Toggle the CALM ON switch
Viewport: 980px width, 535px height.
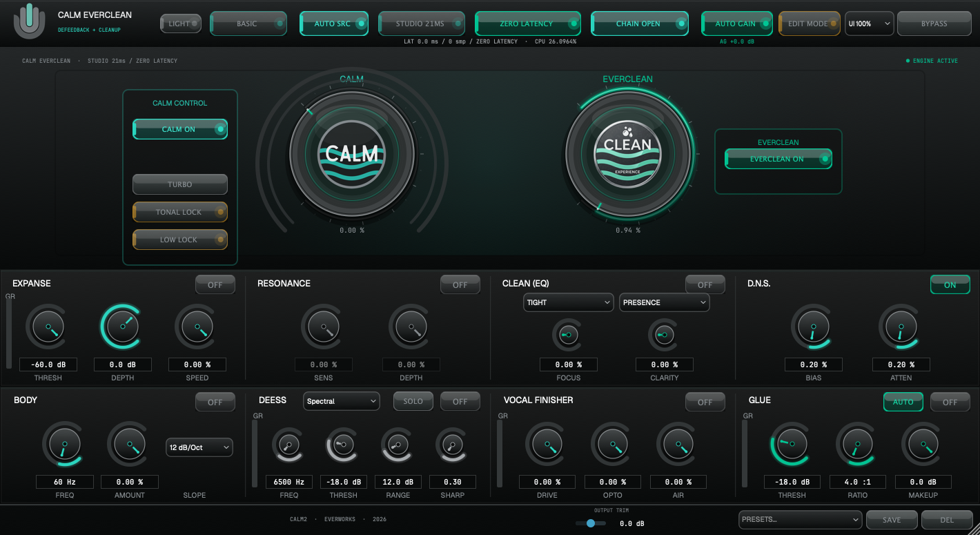point(180,129)
